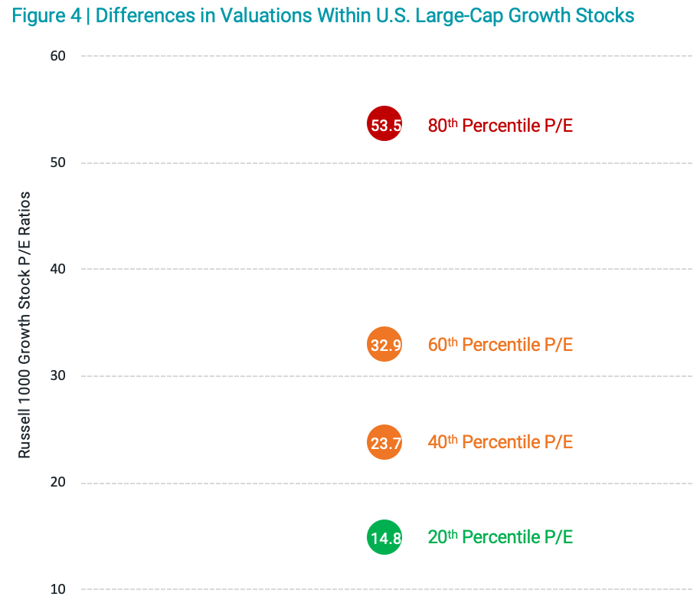Click the orange 23.7 data circle

click(x=384, y=442)
